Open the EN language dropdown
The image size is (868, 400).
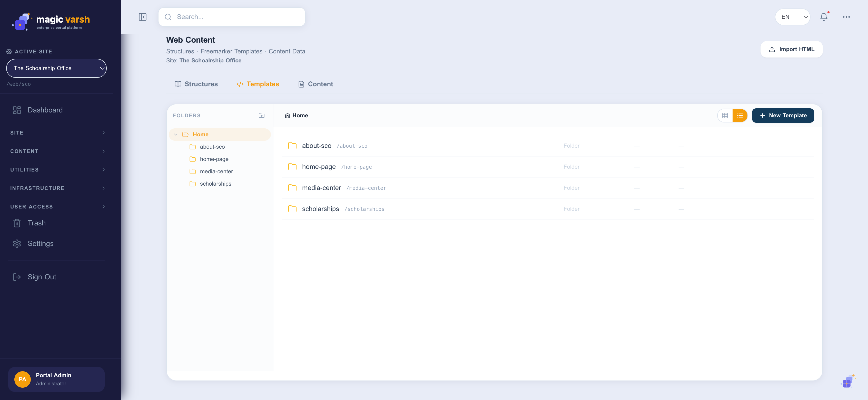pyautogui.click(x=793, y=17)
